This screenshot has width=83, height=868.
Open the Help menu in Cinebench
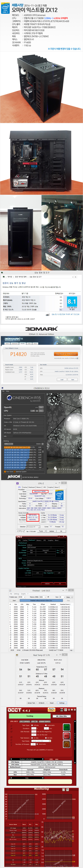tap(7, 391)
